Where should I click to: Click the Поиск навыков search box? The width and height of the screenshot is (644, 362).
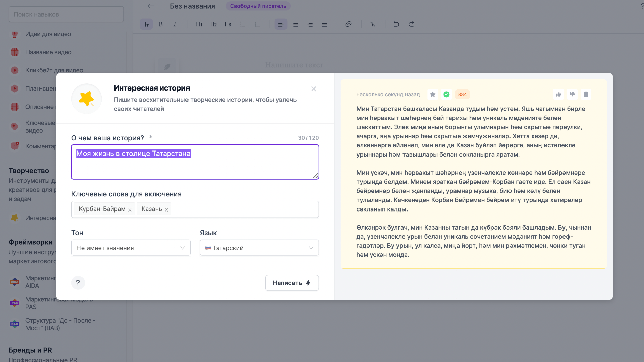pyautogui.click(x=66, y=14)
